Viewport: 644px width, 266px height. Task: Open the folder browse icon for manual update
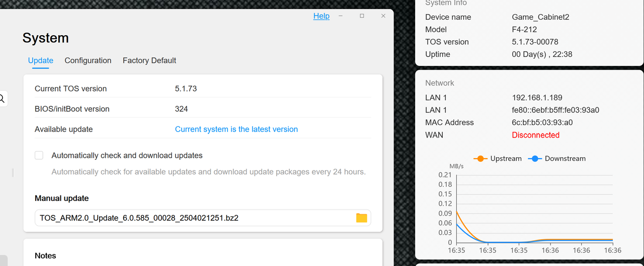pyautogui.click(x=361, y=218)
